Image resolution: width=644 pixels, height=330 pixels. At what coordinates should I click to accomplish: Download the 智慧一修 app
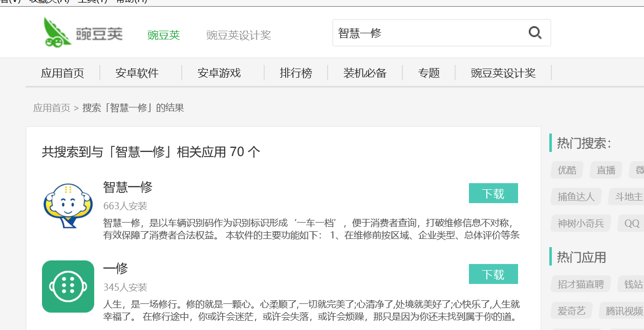493,193
